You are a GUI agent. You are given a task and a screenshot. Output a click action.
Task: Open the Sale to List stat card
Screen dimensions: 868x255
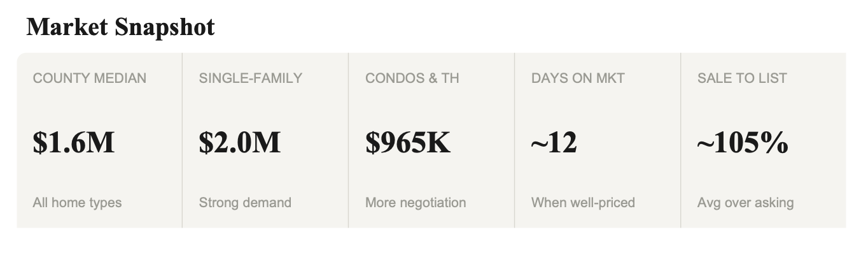tap(764, 172)
